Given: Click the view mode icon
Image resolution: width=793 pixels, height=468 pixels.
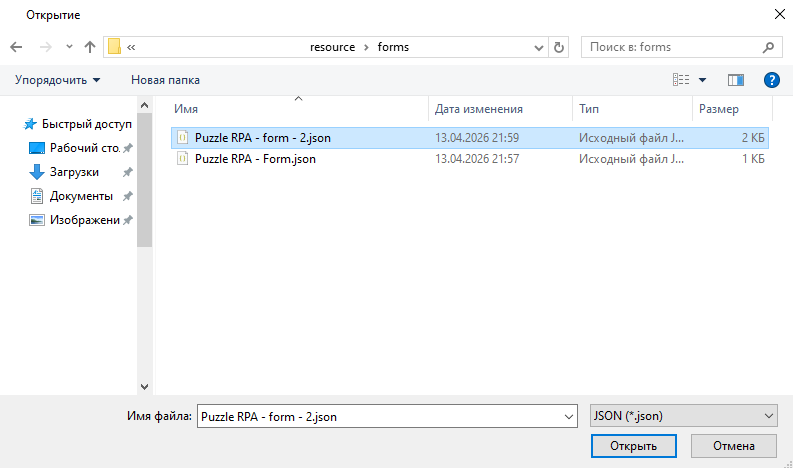Looking at the screenshot, I should coord(682,80).
